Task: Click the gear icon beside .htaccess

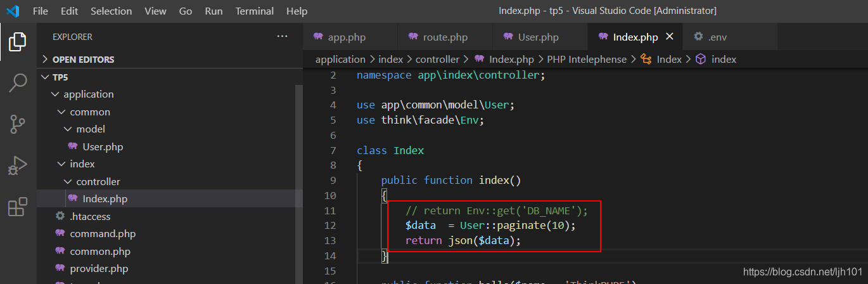Action: pyautogui.click(x=60, y=216)
